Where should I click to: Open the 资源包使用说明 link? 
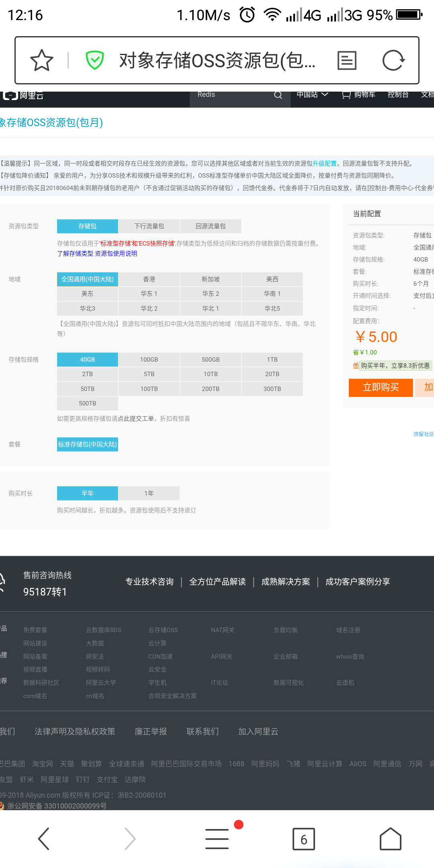pyautogui.click(x=116, y=254)
